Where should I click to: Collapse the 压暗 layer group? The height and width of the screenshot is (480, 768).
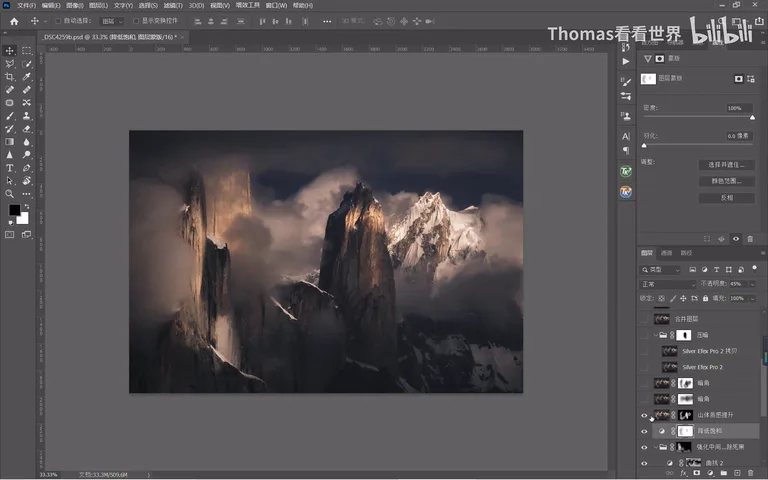(655, 335)
